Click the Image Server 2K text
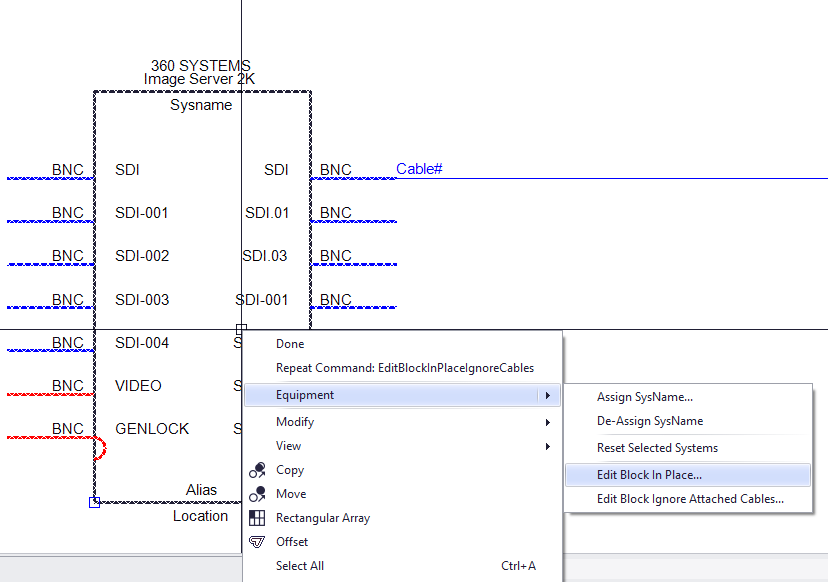 200,79
